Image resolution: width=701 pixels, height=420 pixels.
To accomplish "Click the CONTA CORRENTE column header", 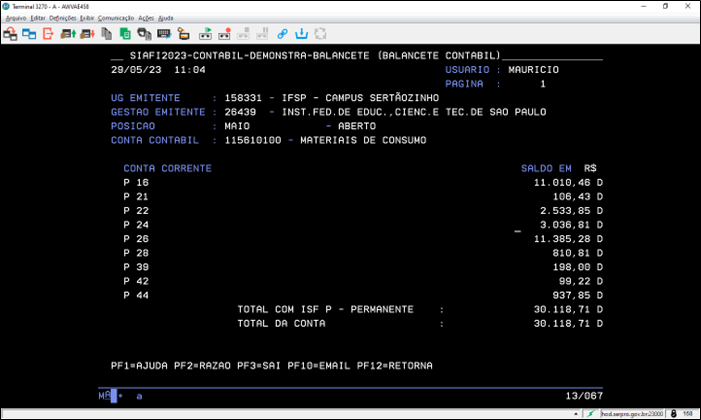I will pyautogui.click(x=168, y=169).
